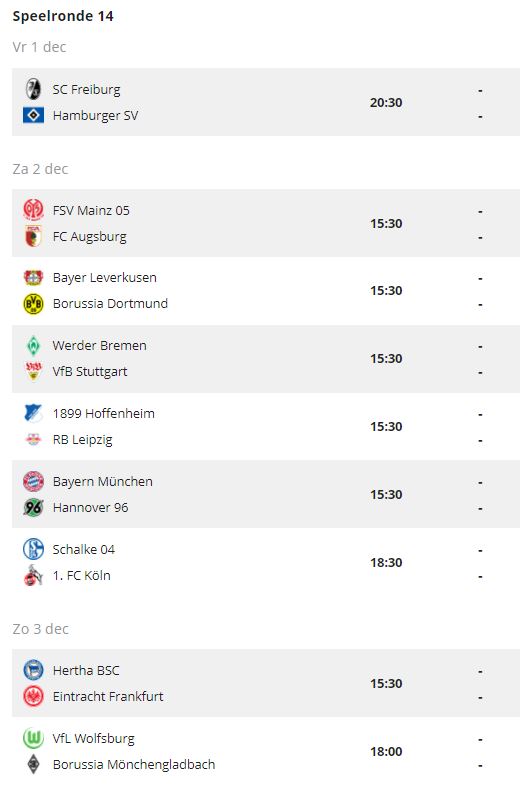Open the Bayern München crest
529x796 pixels.
click(x=33, y=481)
